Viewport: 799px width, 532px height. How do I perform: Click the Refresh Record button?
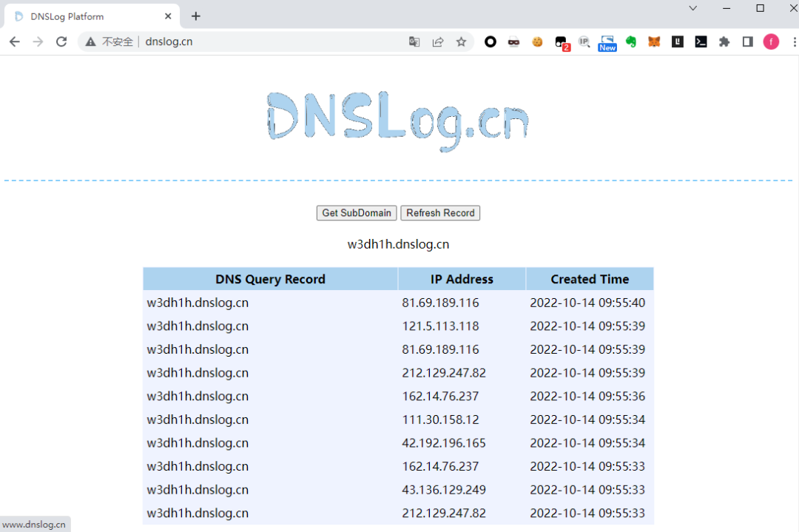[440, 213]
